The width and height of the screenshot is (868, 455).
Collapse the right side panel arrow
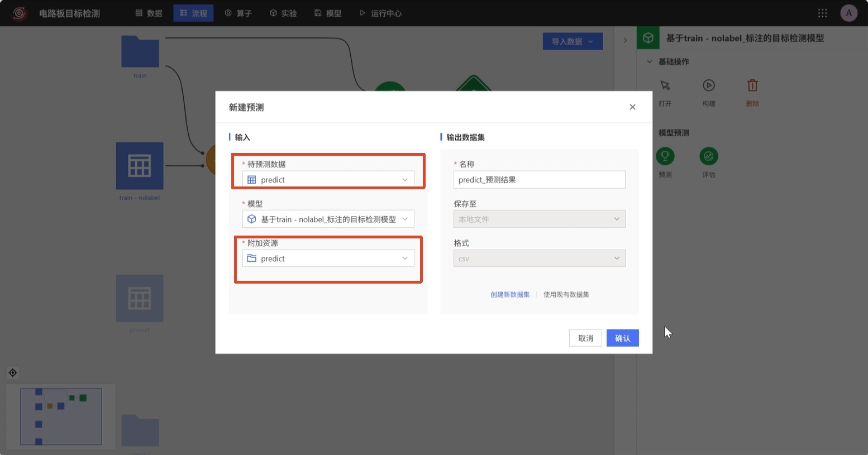pyautogui.click(x=625, y=40)
